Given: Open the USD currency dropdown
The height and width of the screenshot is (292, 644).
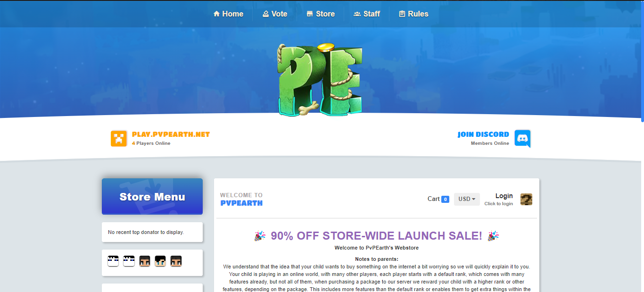Looking at the screenshot, I should [467, 199].
